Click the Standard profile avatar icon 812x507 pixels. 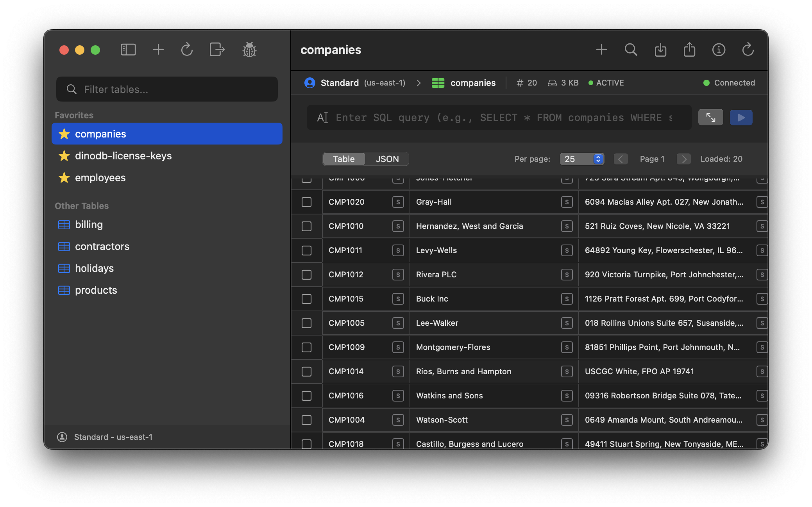(310, 83)
